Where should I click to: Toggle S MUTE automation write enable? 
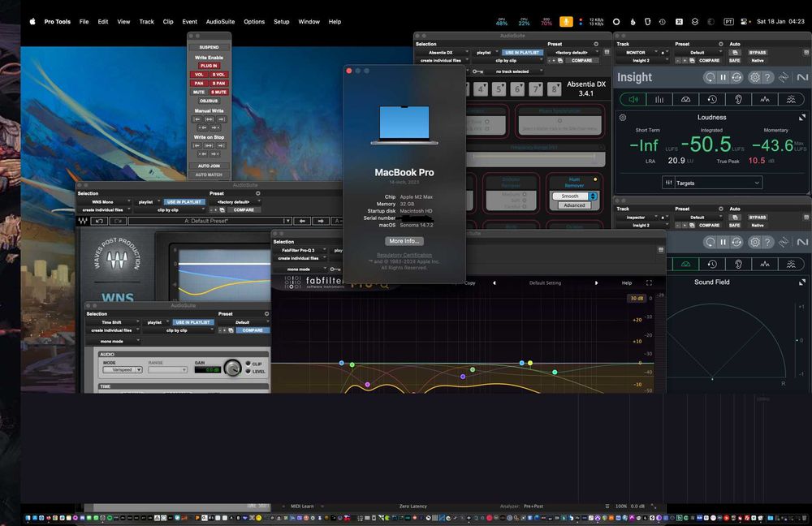[x=219, y=92]
